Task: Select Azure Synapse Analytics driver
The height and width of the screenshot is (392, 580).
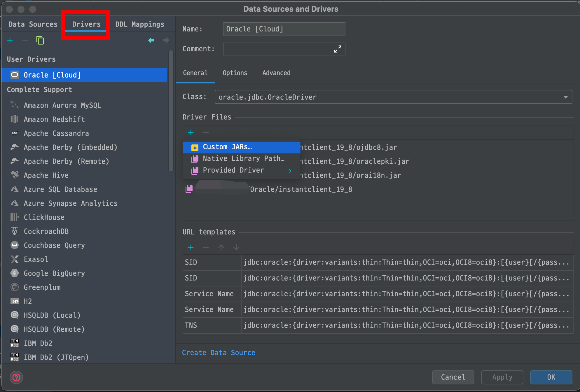Action: coord(84,203)
